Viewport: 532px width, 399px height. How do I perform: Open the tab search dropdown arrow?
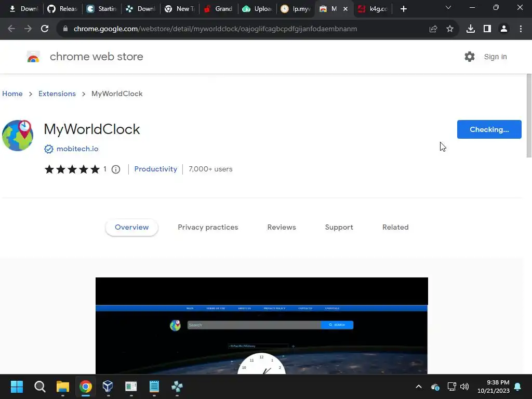pos(448,7)
